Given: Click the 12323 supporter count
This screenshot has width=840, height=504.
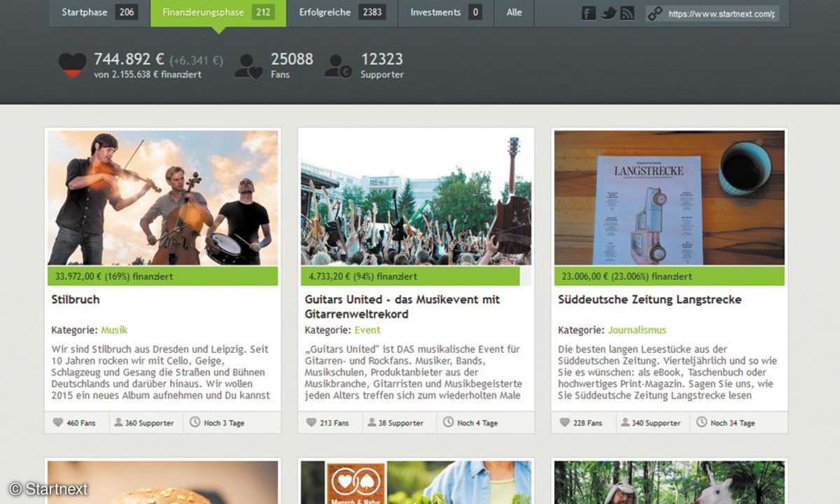Looking at the screenshot, I should [x=382, y=59].
